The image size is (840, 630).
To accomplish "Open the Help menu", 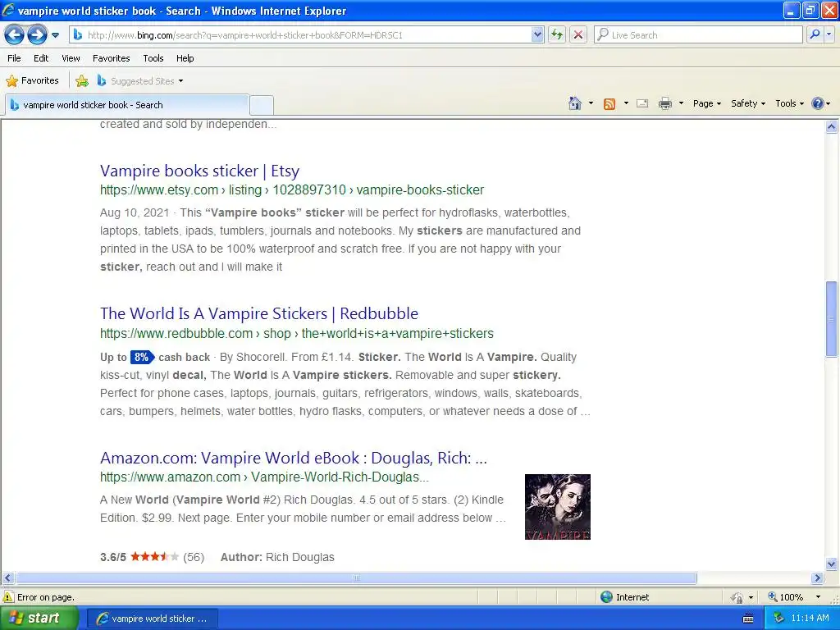I will [185, 58].
